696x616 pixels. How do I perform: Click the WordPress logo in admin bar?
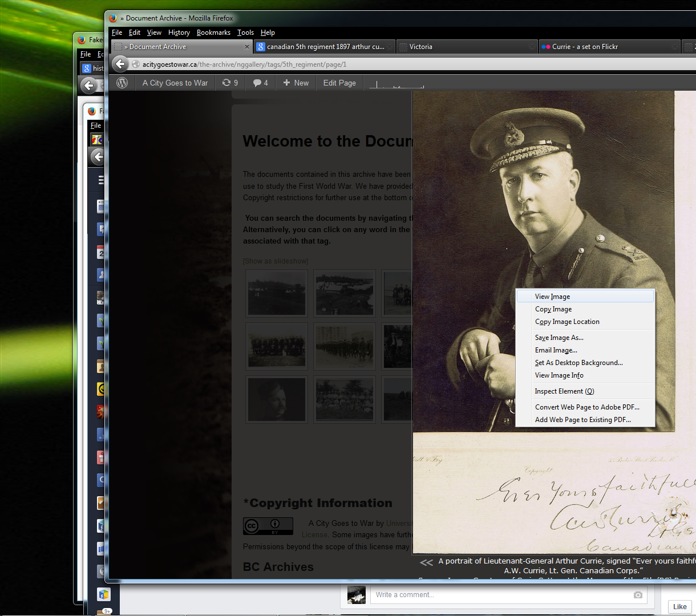[x=122, y=83]
